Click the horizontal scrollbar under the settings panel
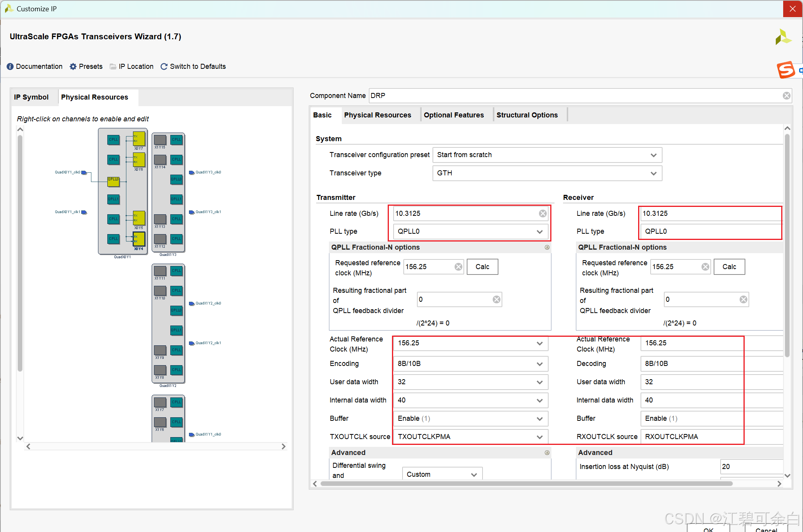803x532 pixels. point(527,483)
